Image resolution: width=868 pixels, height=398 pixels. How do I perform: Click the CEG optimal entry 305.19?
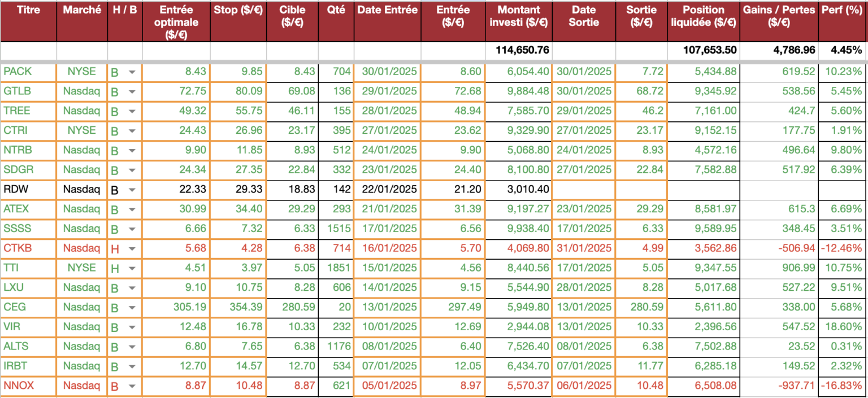point(176,307)
